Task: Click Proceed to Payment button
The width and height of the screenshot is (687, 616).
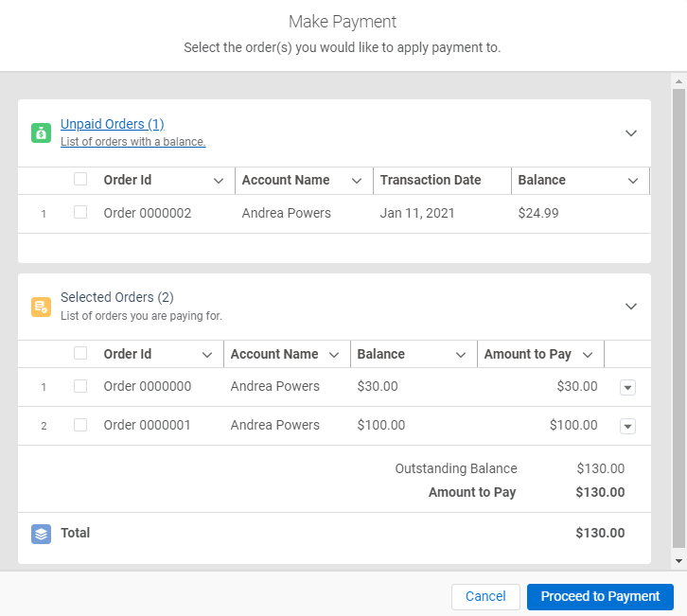Action: click(600, 596)
